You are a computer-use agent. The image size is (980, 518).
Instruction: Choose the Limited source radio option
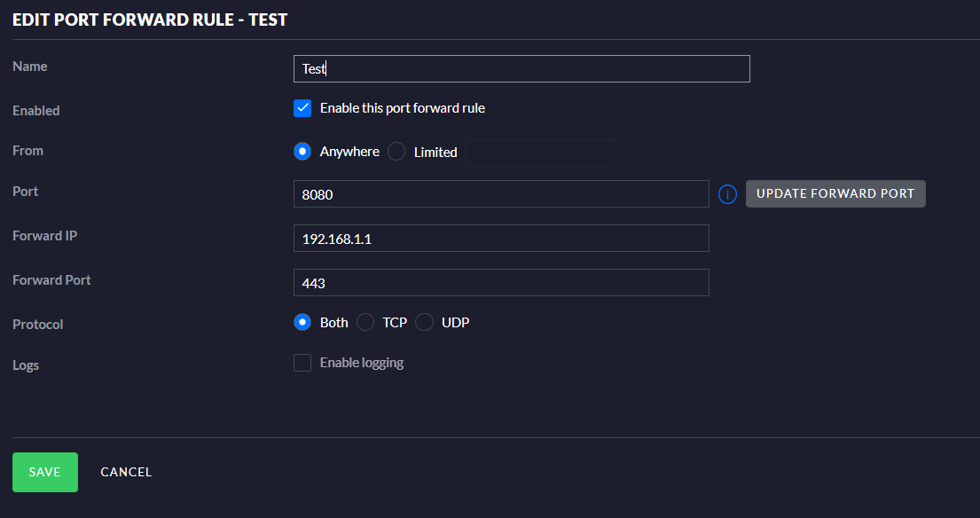[x=396, y=152]
